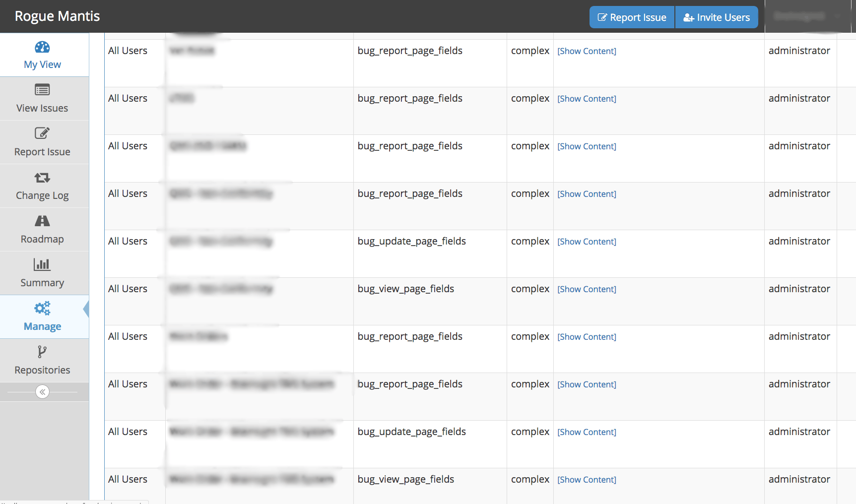Open the Roadmap road icon
The width and height of the screenshot is (856, 504).
[x=42, y=221]
